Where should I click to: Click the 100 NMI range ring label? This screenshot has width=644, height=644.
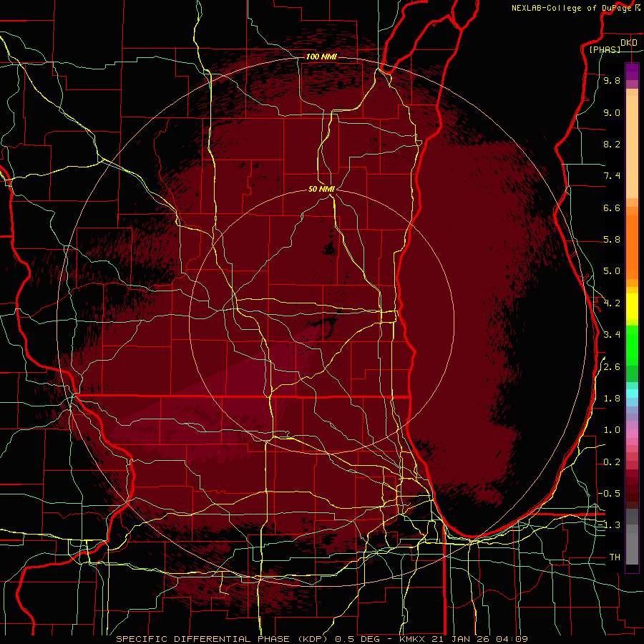coord(321,57)
